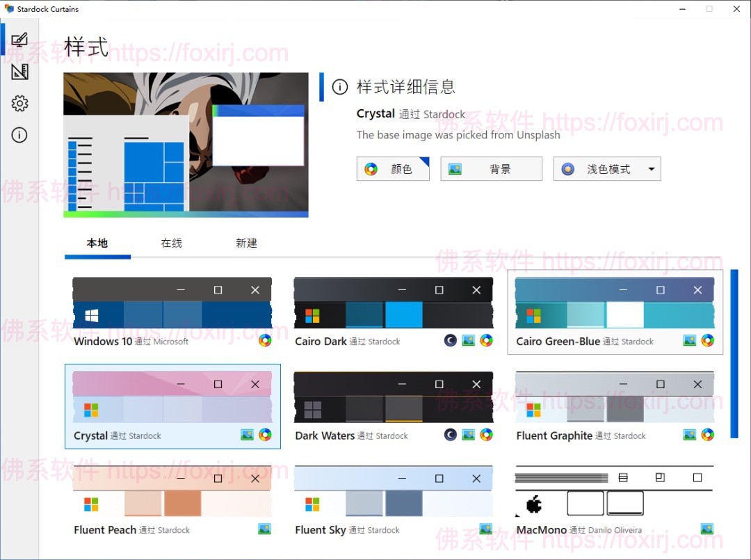Click the 背景 button
Screen dimensions: 751x560
pos(491,169)
